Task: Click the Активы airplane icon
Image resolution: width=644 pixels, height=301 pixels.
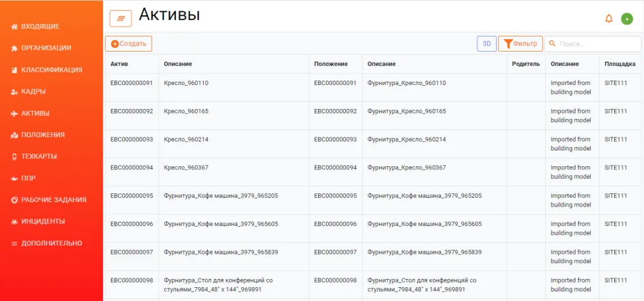Action: click(14, 113)
